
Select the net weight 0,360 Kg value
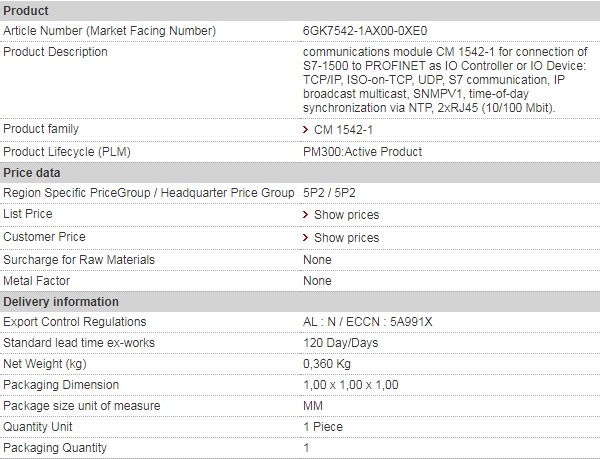[x=327, y=364]
